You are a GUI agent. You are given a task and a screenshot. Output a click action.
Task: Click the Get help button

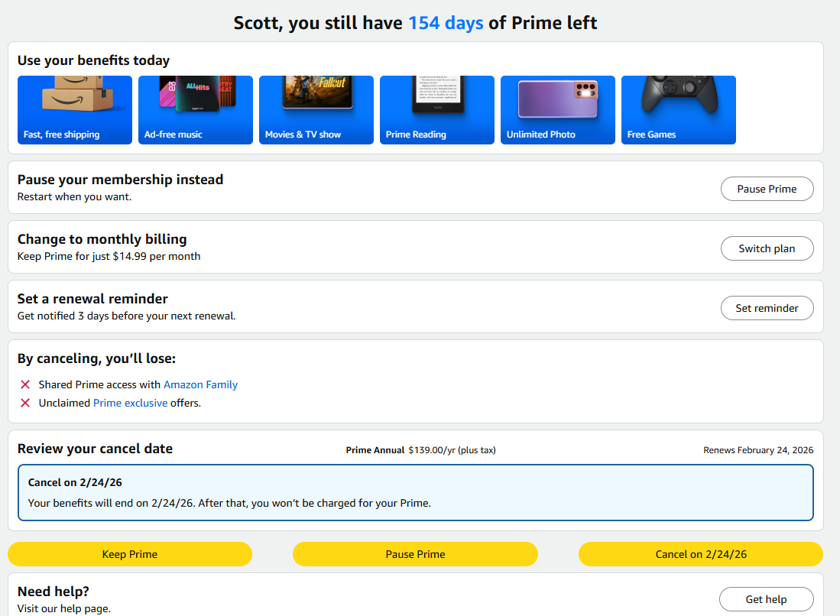pos(766,599)
